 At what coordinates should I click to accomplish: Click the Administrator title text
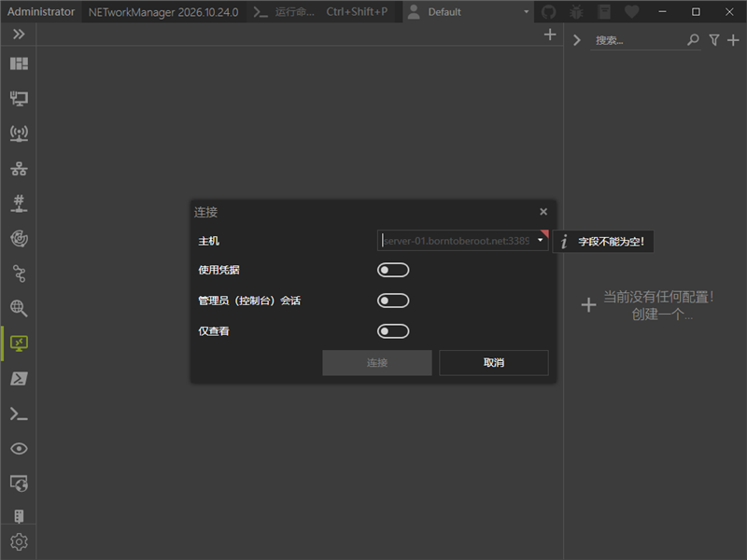point(41,11)
